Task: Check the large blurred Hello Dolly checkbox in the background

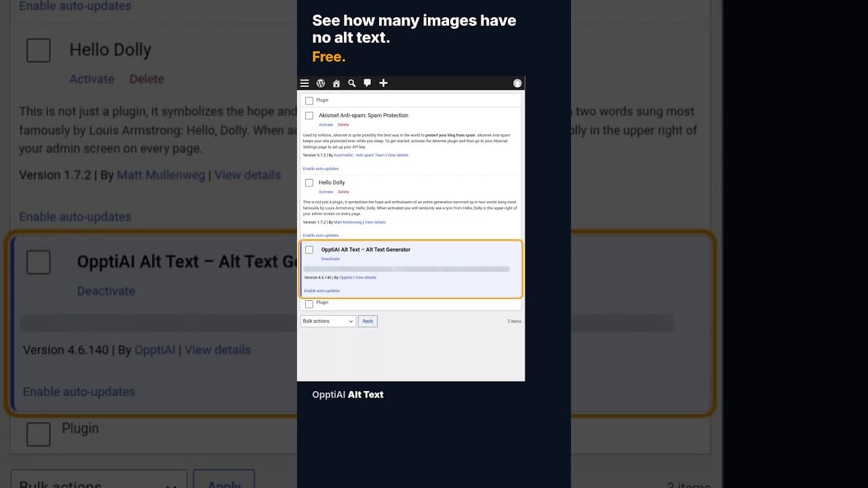Action: (x=39, y=50)
